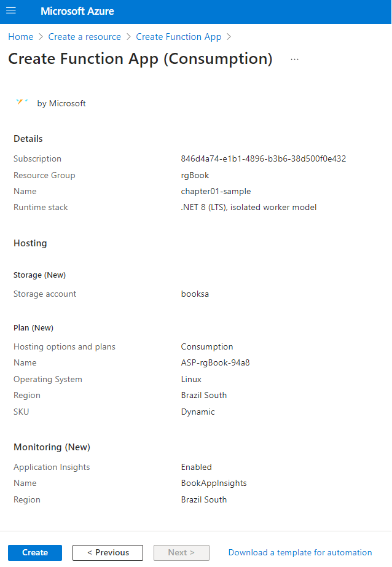Navigate to Home via the breadcrumb
This screenshot has height=567, width=392.
point(20,37)
